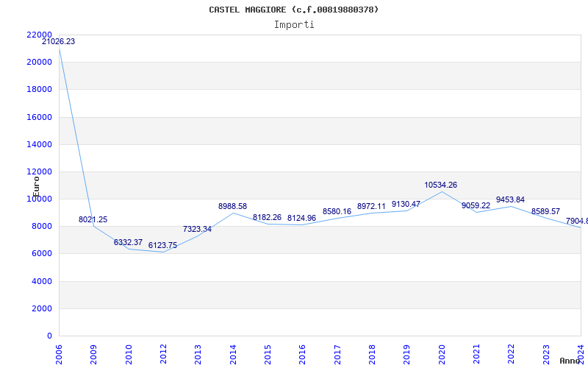
Task: Click the lowest value label 6123.75
Action: [x=162, y=246]
